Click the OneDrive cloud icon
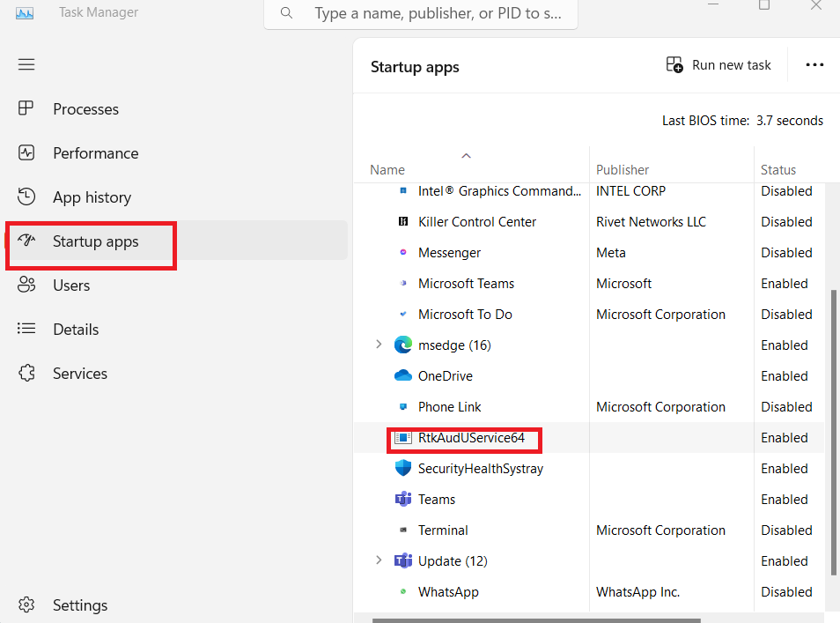 point(403,376)
